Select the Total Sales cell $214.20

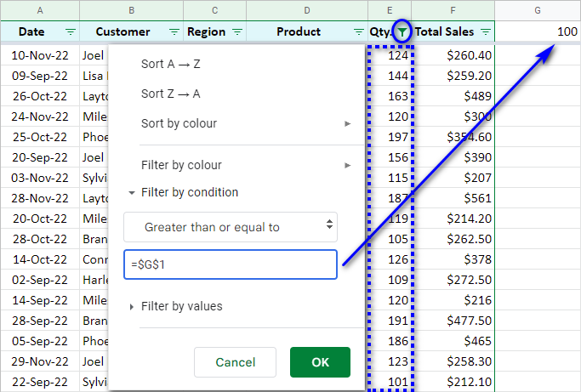[x=453, y=219]
